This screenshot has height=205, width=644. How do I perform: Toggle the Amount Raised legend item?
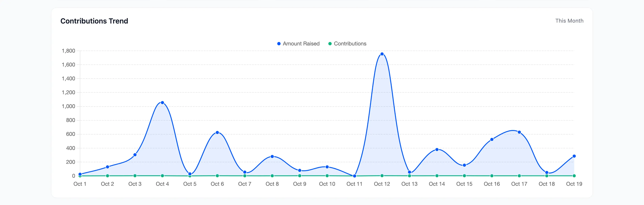[298, 44]
